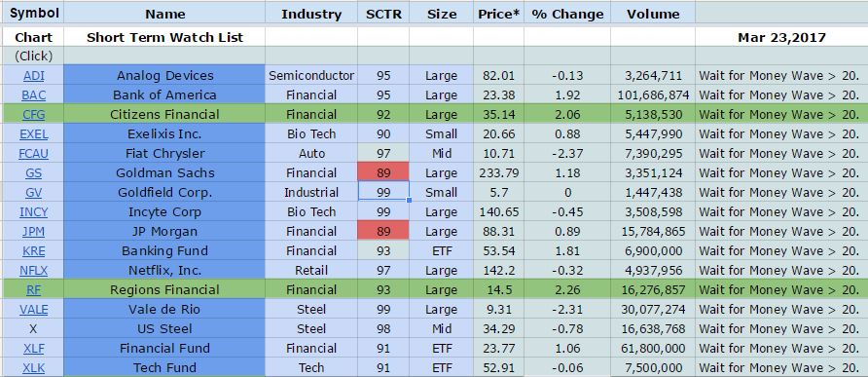Screen dimensions: 868x377
Task: Select the % Change column header
Action: (567, 14)
